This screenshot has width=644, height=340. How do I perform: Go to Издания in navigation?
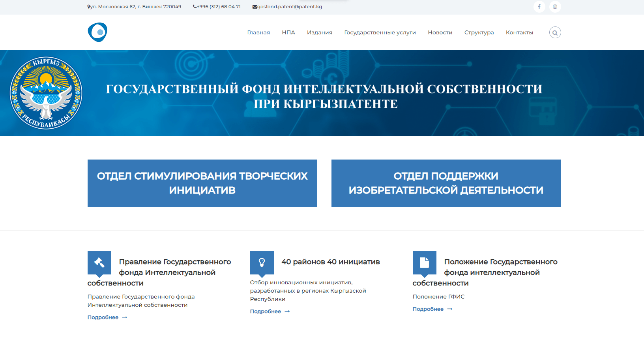[x=320, y=33]
